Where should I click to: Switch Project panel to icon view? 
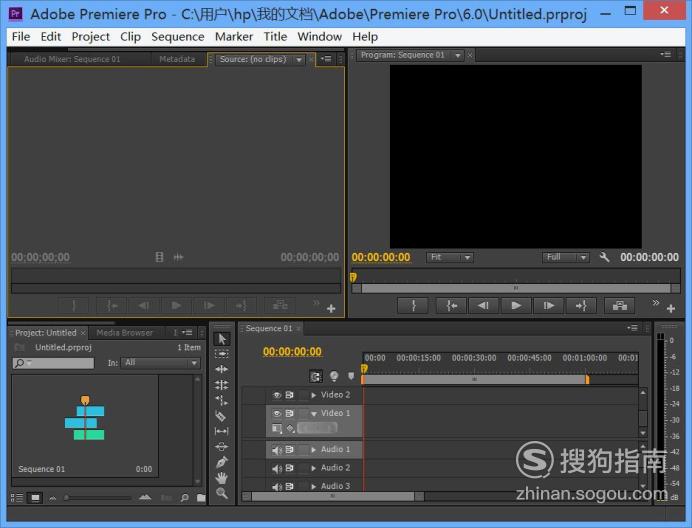coord(35,498)
